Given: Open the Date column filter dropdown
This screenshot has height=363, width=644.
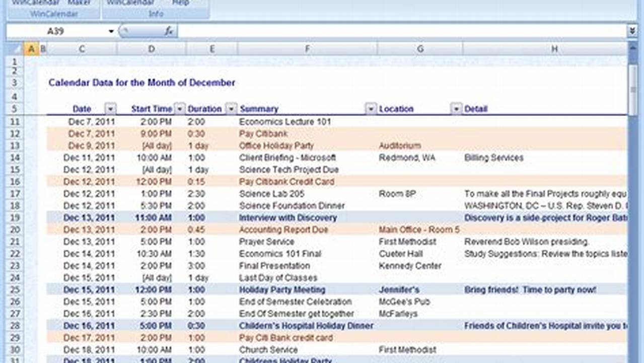Looking at the screenshot, I should [x=110, y=108].
